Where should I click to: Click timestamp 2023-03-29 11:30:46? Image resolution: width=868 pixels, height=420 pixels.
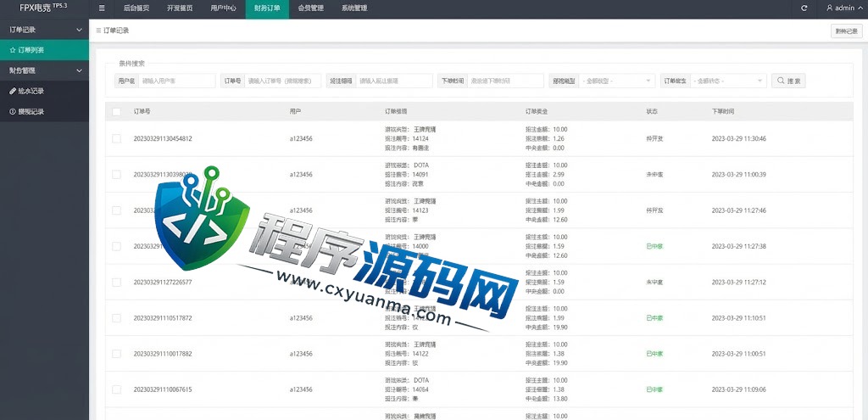click(x=739, y=138)
